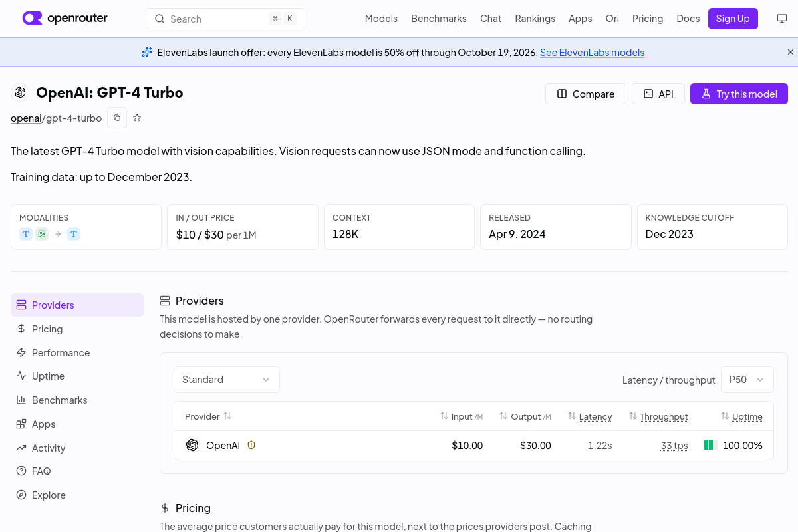798x532 pixels.
Task: Click the 100.00% uptime value
Action: tap(742, 445)
